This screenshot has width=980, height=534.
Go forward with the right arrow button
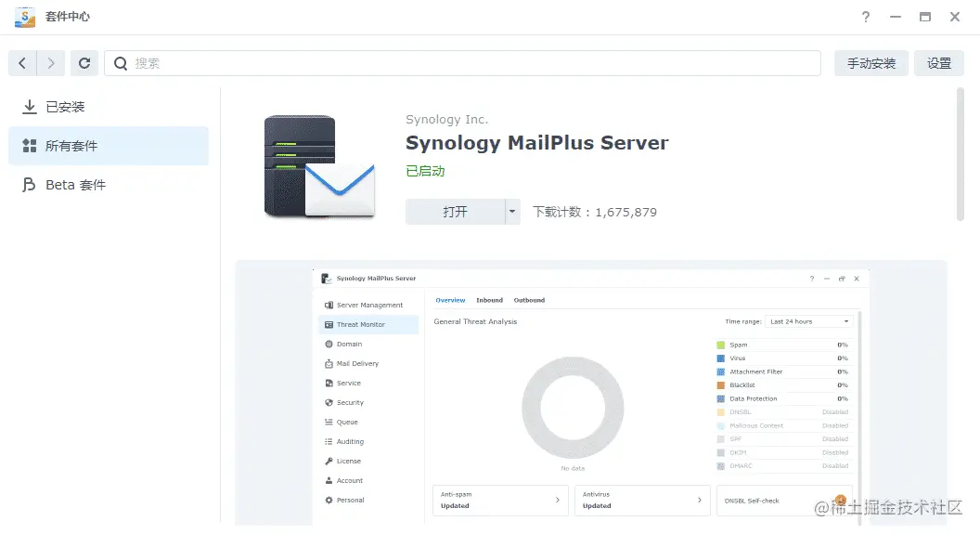51,63
